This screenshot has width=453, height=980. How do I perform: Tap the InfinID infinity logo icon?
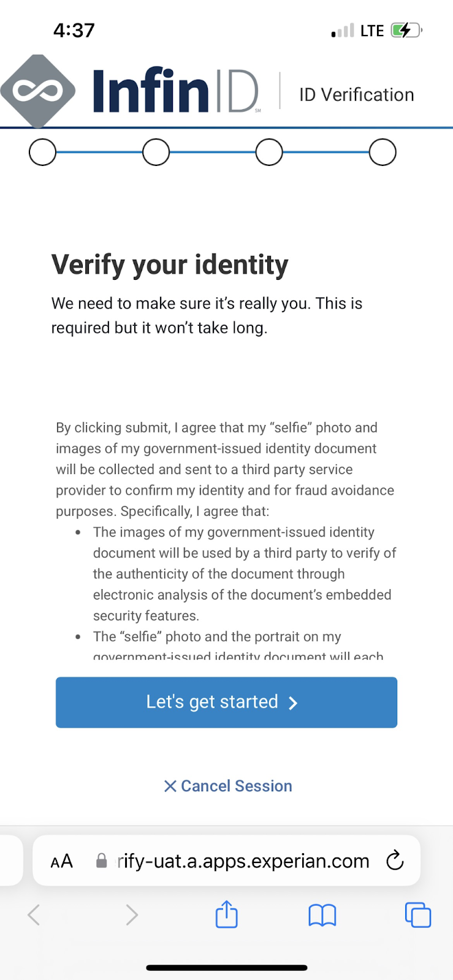pyautogui.click(x=38, y=91)
